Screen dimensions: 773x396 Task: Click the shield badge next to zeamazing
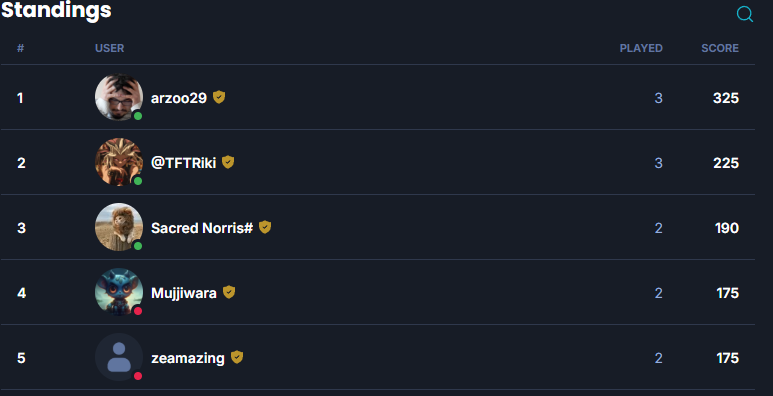coord(237,357)
